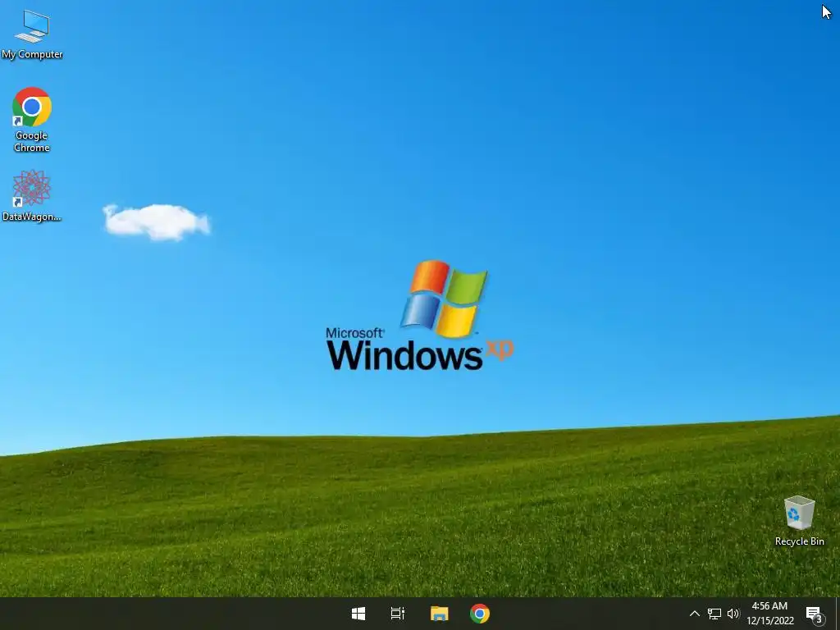Select the Recycle Bin icon
This screenshot has width=840, height=630.
coord(799,521)
